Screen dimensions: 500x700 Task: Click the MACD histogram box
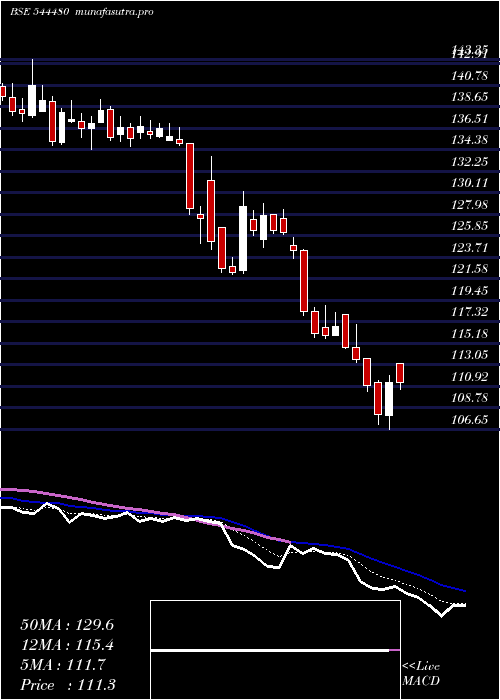pyautogui.click(x=275, y=650)
